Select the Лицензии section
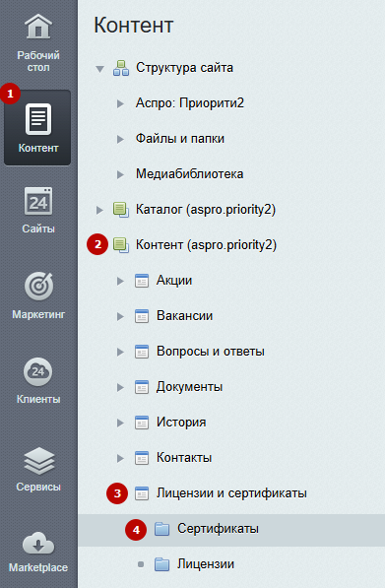The height and width of the screenshot is (588, 385). tap(206, 564)
